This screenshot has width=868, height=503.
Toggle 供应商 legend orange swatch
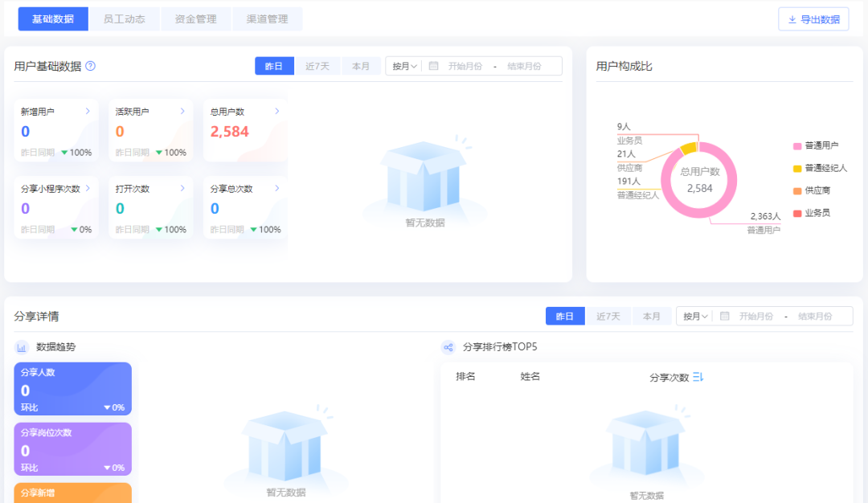pos(797,191)
